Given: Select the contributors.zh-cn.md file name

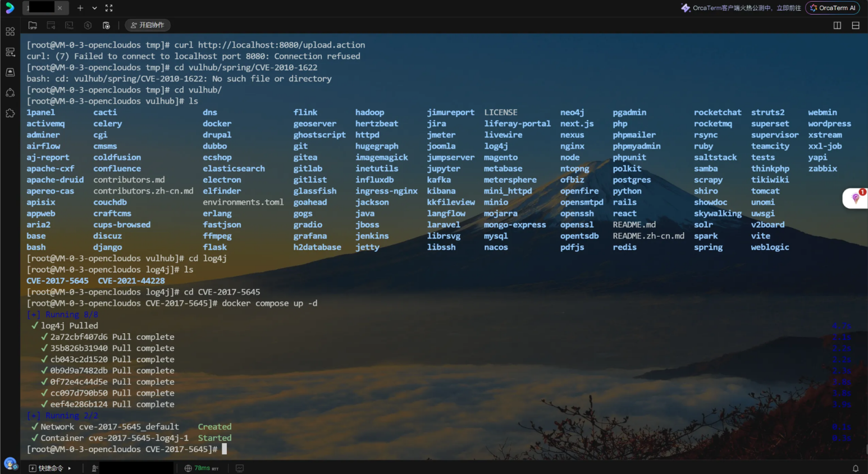Looking at the screenshot, I should tap(143, 191).
